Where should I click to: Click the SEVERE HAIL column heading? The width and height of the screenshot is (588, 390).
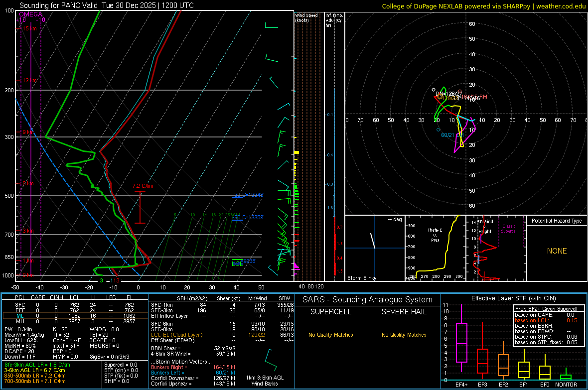pos(404,312)
